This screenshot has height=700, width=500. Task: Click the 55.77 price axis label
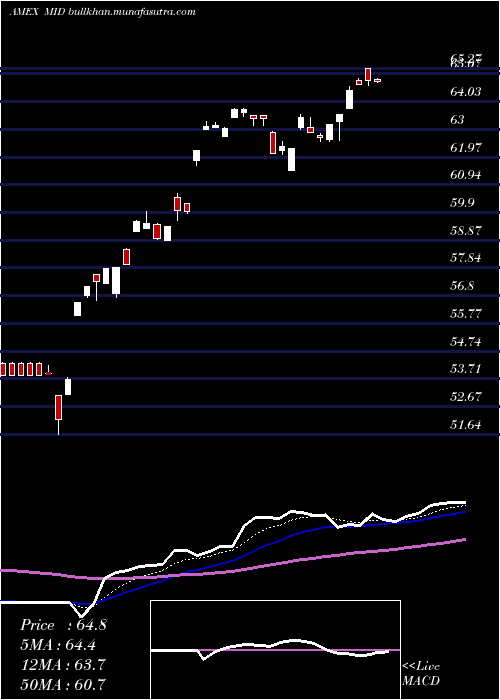[466, 313]
